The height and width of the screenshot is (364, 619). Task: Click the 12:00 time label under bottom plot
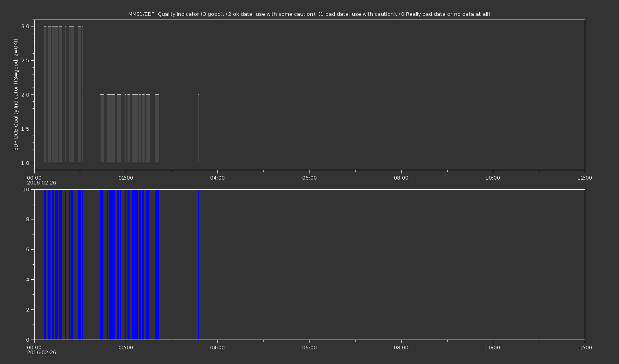[585, 348]
